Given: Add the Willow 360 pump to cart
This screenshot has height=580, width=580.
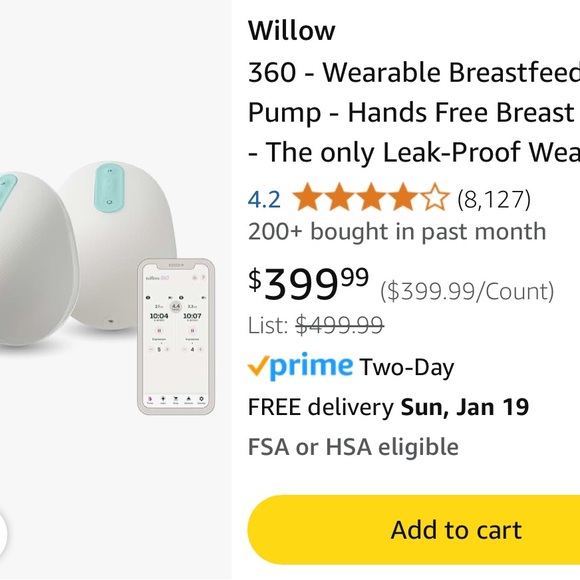Looking at the screenshot, I should (414, 530).
